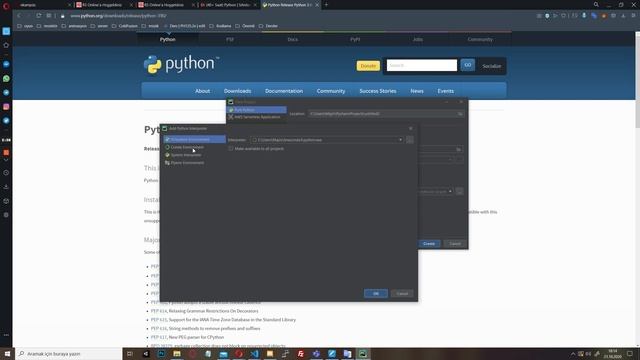Open the Documentation menu on python.org
The height and width of the screenshot is (360, 640).
click(x=284, y=91)
